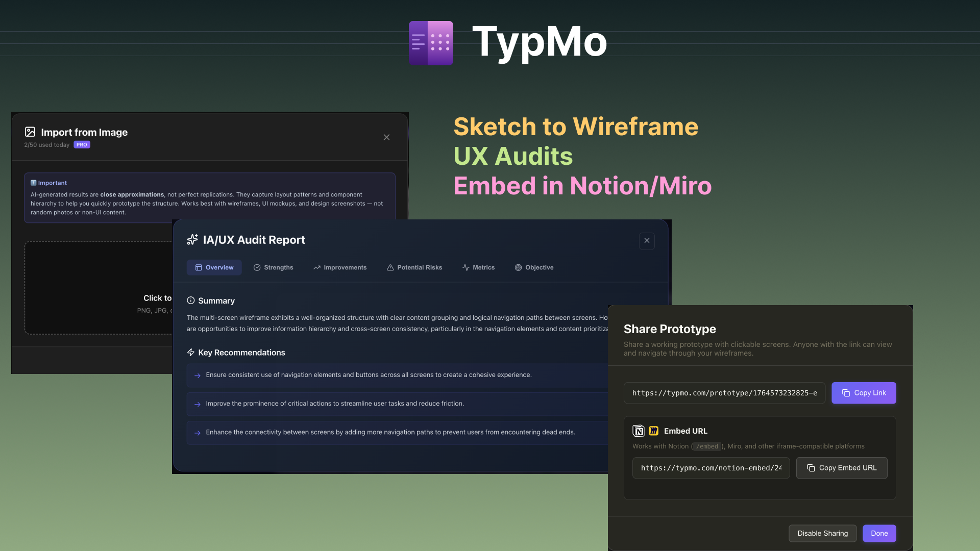Click the Notion icon near Embed URL
The image size is (980, 551).
[639, 431]
